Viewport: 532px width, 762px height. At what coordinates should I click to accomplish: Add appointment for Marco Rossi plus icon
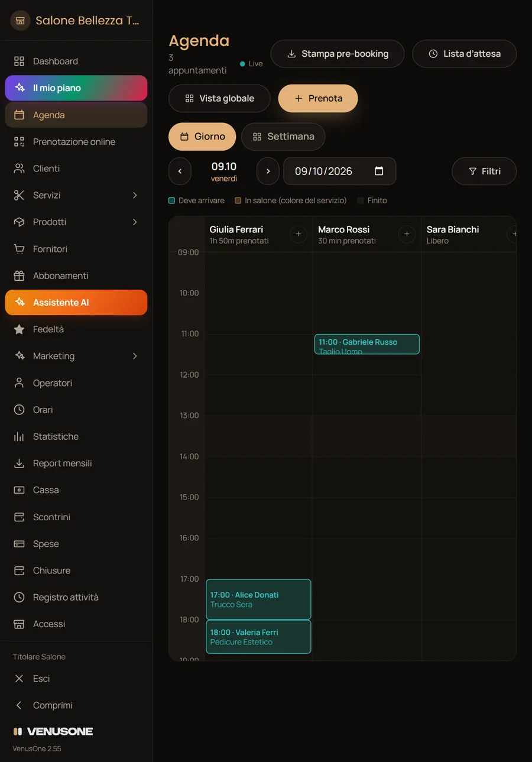click(407, 235)
